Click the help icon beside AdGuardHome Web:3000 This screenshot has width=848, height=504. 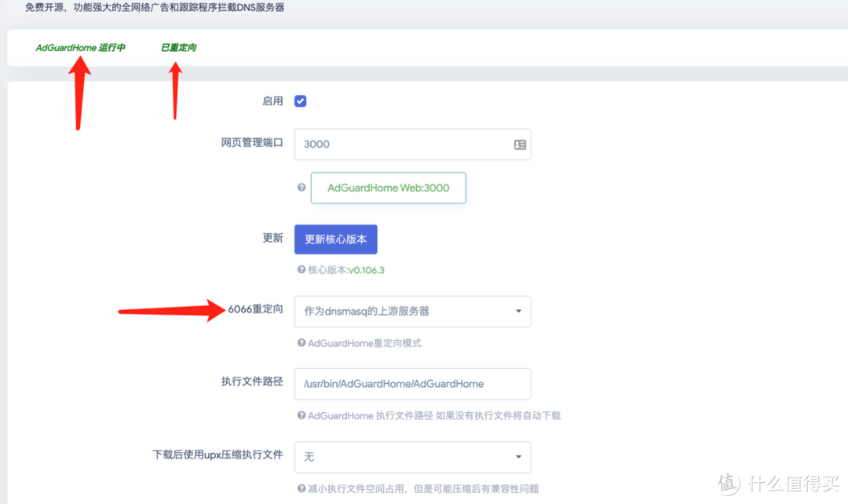coord(302,188)
